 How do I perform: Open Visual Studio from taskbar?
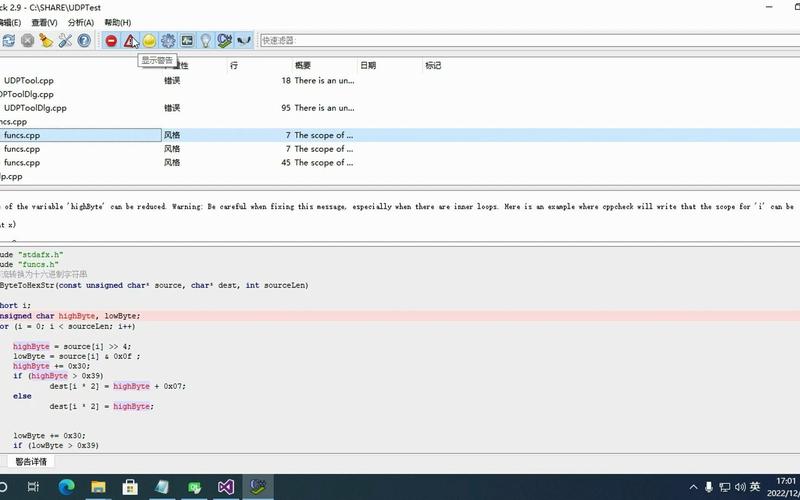coord(226,487)
